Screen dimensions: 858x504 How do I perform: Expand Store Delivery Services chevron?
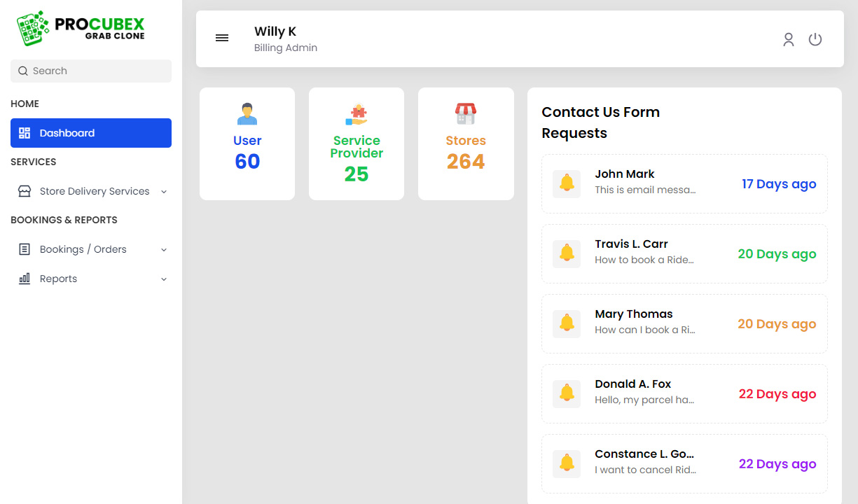click(x=164, y=192)
